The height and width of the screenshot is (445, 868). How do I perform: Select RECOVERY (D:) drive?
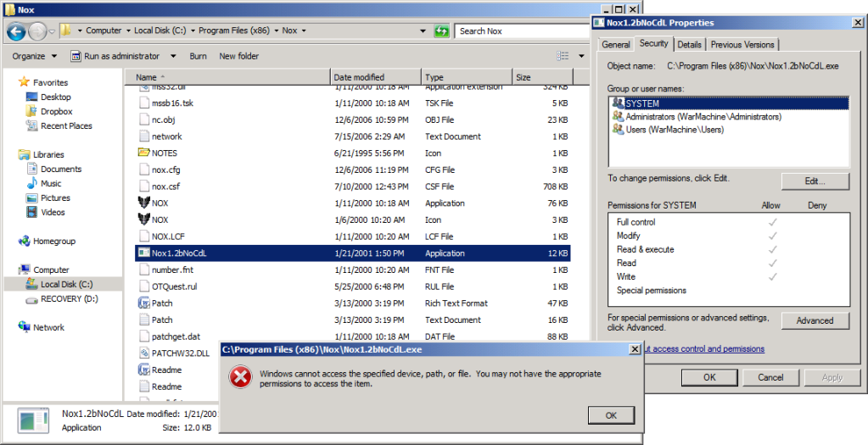pyautogui.click(x=70, y=298)
